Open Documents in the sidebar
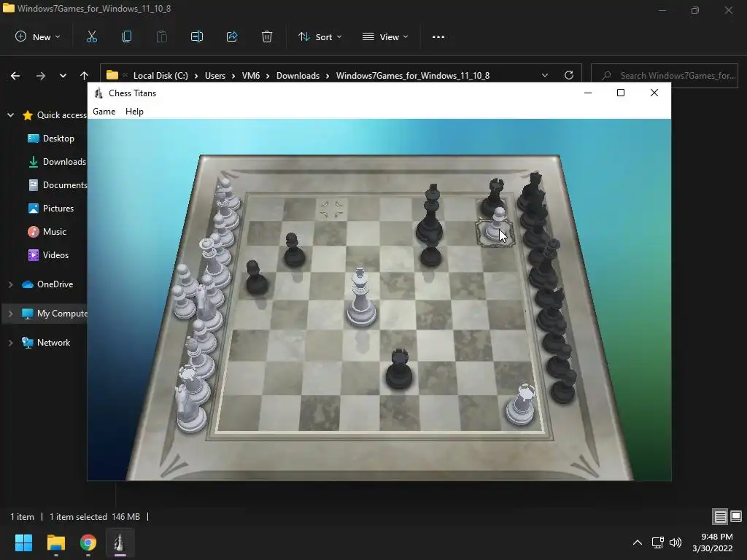This screenshot has height=560, width=747. click(x=58, y=185)
